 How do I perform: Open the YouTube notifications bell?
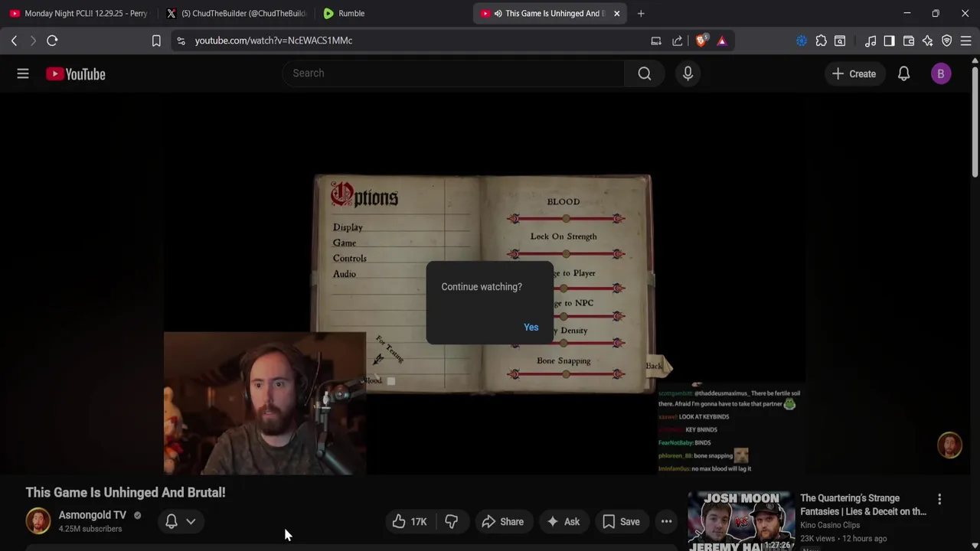click(x=903, y=73)
